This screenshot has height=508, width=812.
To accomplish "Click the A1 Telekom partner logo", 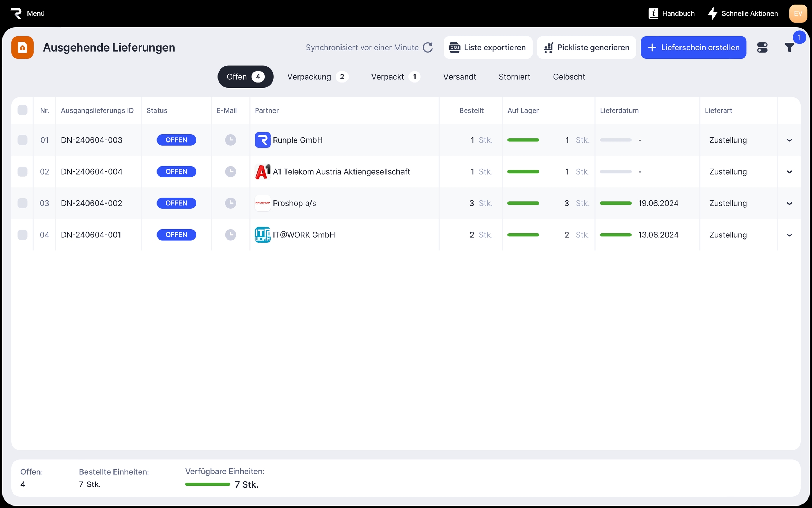I will (263, 172).
